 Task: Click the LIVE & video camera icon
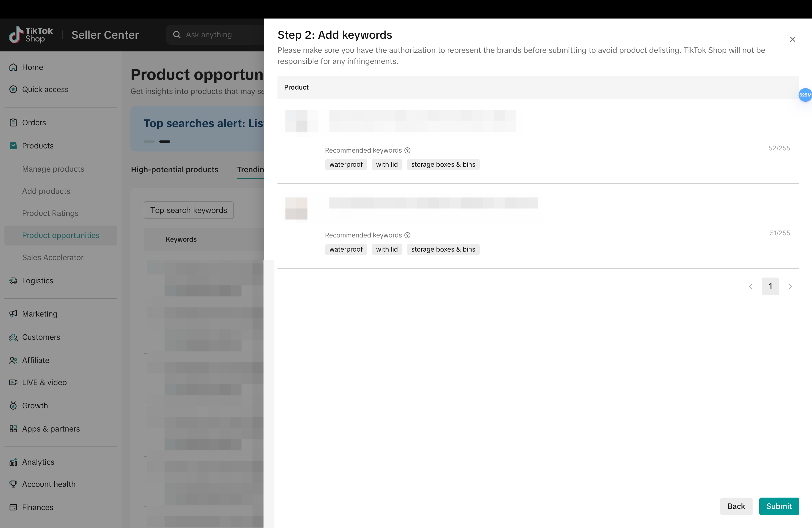pos(13,382)
